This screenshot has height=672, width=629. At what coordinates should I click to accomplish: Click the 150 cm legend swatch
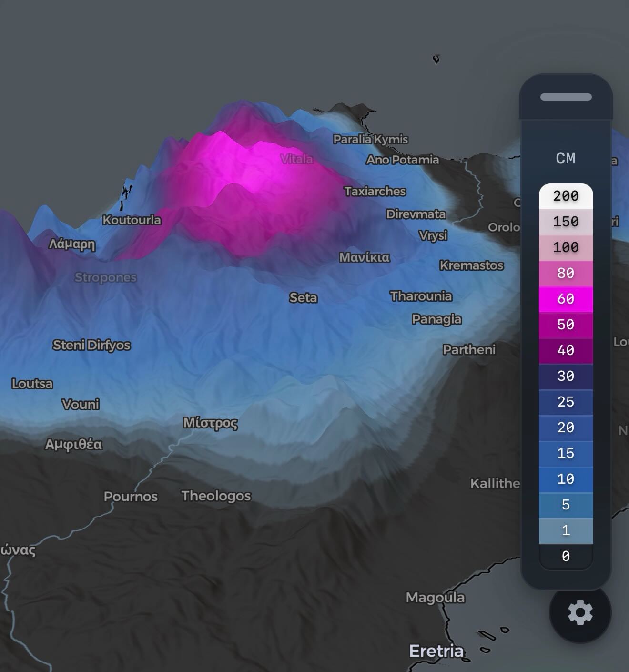(x=566, y=222)
